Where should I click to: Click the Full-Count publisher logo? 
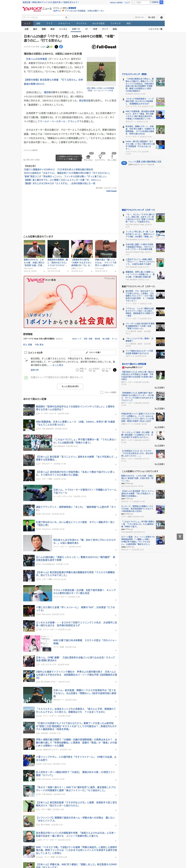(x=104, y=47)
